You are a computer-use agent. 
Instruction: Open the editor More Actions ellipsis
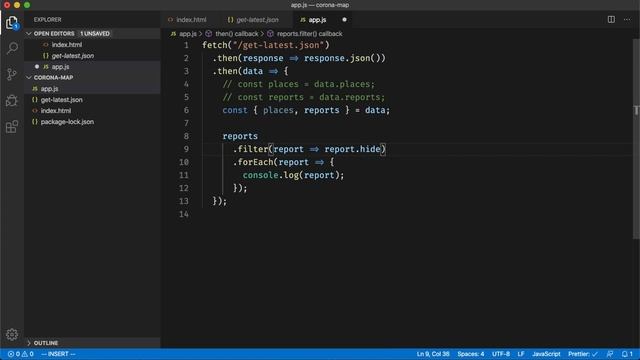[627, 20]
